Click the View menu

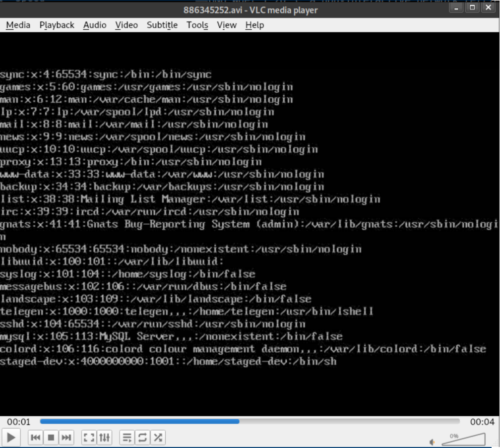(x=226, y=25)
